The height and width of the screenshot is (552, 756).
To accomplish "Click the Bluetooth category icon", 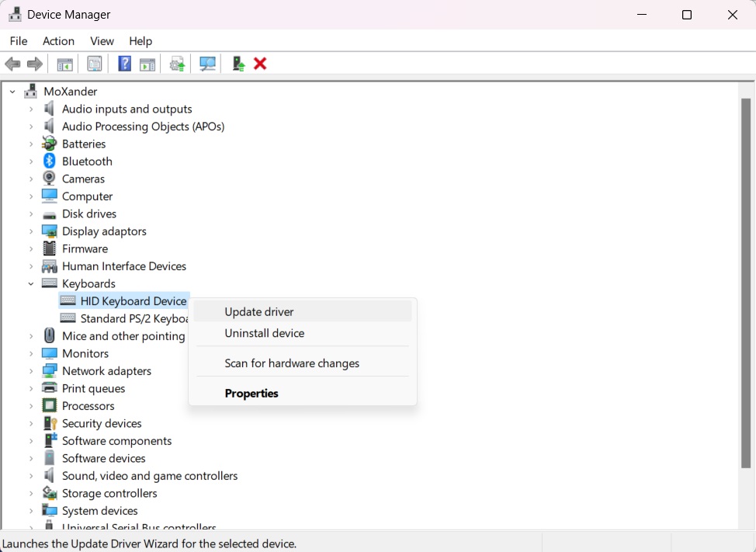I will 49,161.
